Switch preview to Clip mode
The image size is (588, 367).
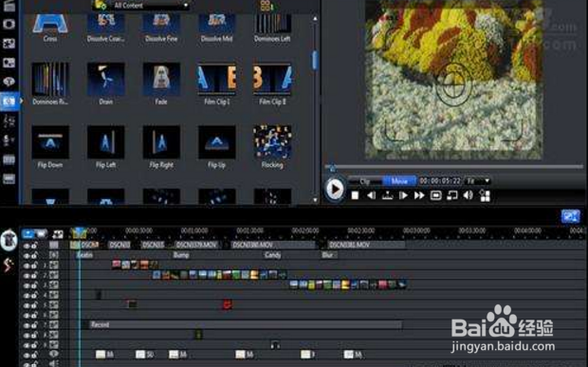tap(364, 181)
